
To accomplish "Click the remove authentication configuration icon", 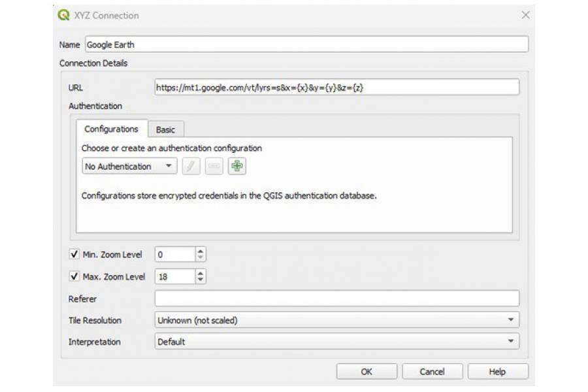I will (x=214, y=167).
